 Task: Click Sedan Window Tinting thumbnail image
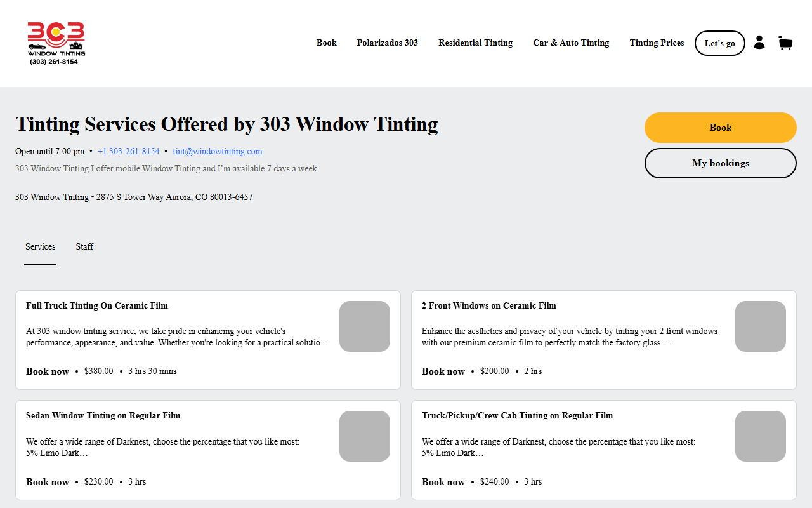pos(365,436)
